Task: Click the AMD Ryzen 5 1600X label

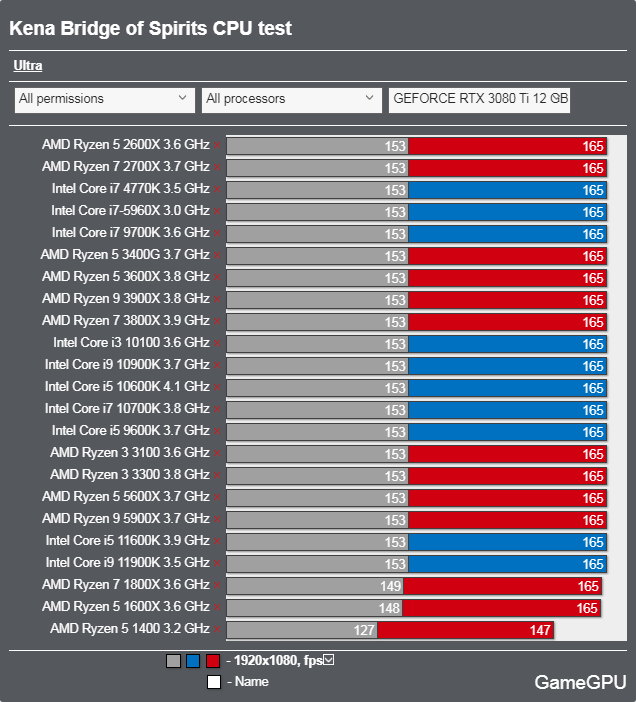Action: tap(126, 607)
